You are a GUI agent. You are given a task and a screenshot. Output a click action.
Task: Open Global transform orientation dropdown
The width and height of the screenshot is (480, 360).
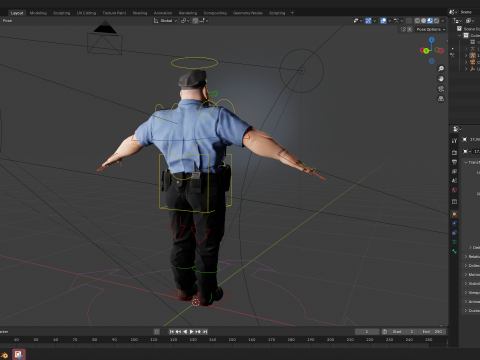point(166,21)
